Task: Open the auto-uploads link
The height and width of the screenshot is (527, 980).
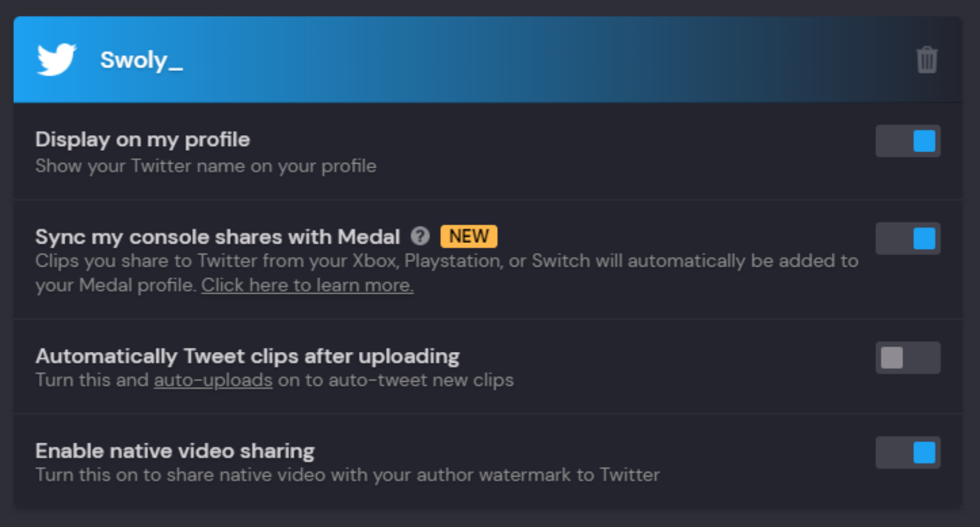Action: tap(212, 380)
